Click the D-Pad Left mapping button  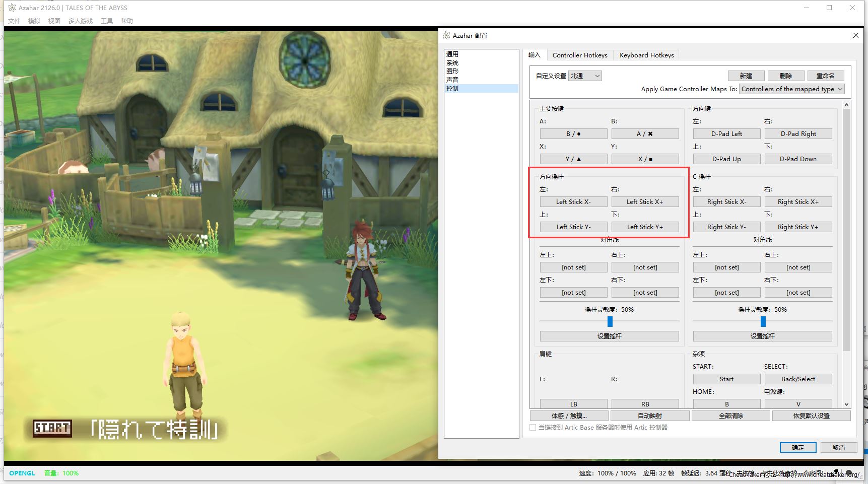(x=727, y=134)
